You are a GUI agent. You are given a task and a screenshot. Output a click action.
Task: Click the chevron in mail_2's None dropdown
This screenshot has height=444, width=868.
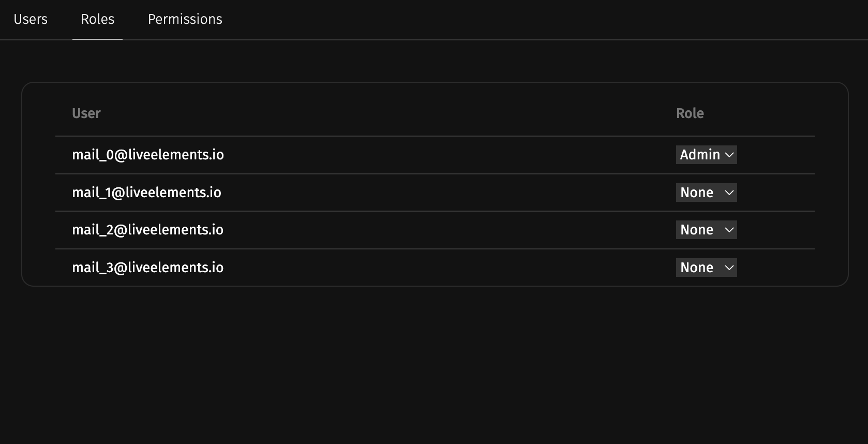[x=729, y=230]
